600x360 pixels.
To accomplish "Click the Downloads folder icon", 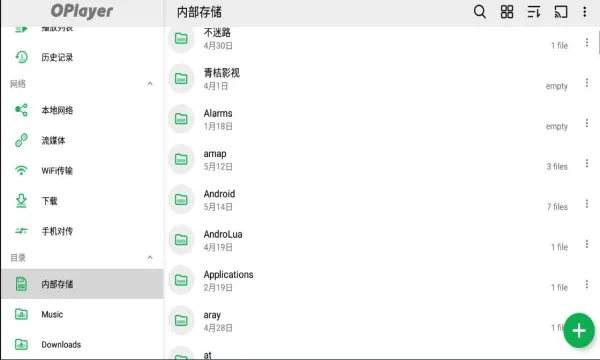I will (x=21, y=344).
